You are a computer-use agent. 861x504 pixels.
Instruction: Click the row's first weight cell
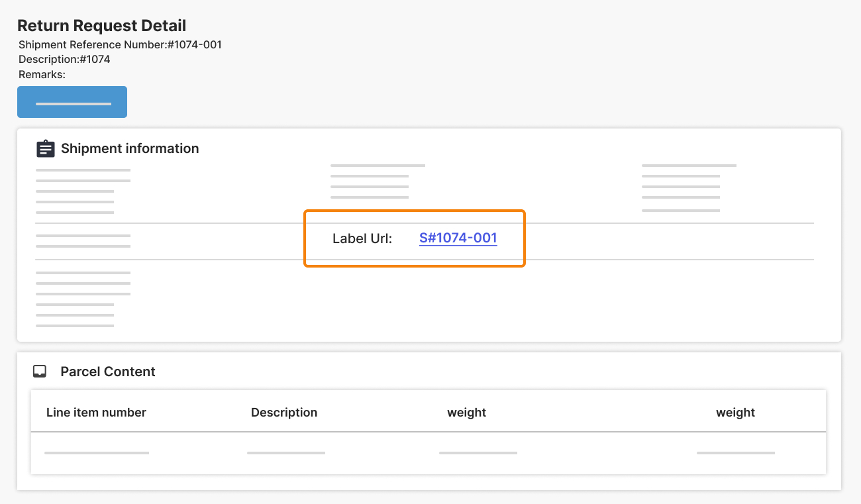click(478, 453)
